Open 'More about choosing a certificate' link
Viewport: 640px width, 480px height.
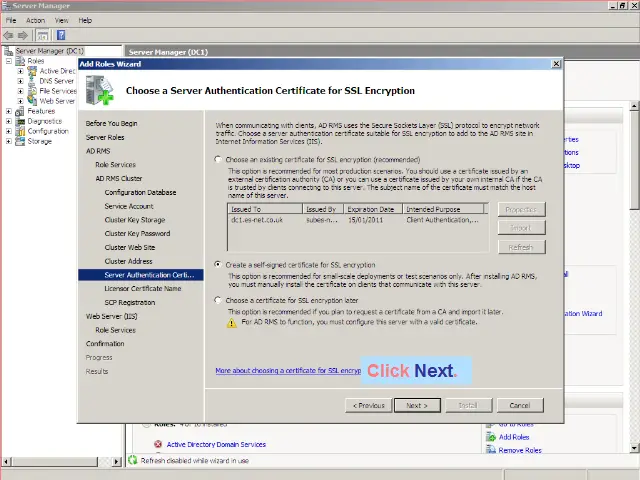[288, 371]
